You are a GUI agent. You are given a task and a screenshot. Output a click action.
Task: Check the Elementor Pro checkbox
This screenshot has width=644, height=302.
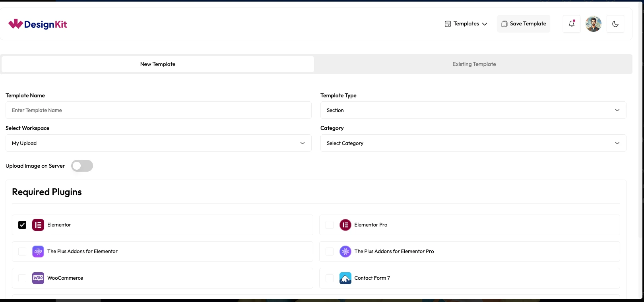[330, 225]
